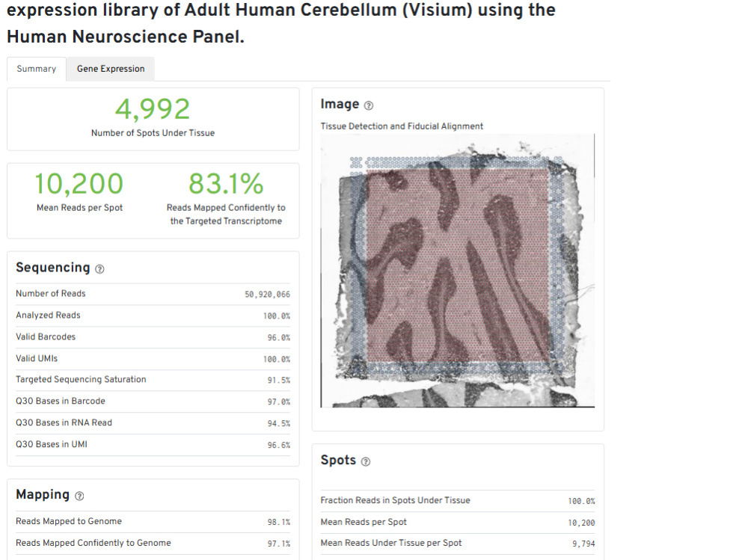Screen dimensions: 748x560
Task: Select Targeted Sequencing Saturation 91.5% value
Action: click(x=278, y=380)
